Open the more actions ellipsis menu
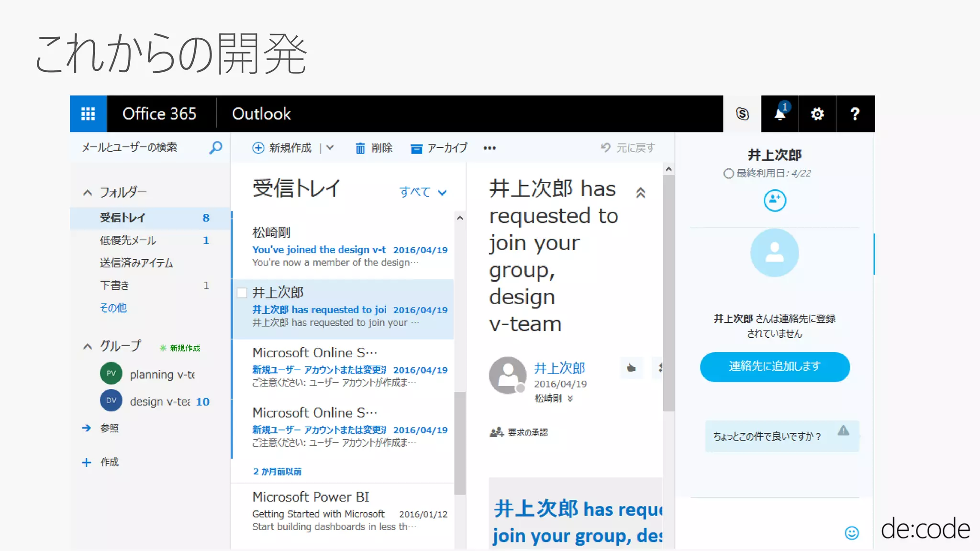The width and height of the screenshot is (980, 551). click(x=490, y=148)
